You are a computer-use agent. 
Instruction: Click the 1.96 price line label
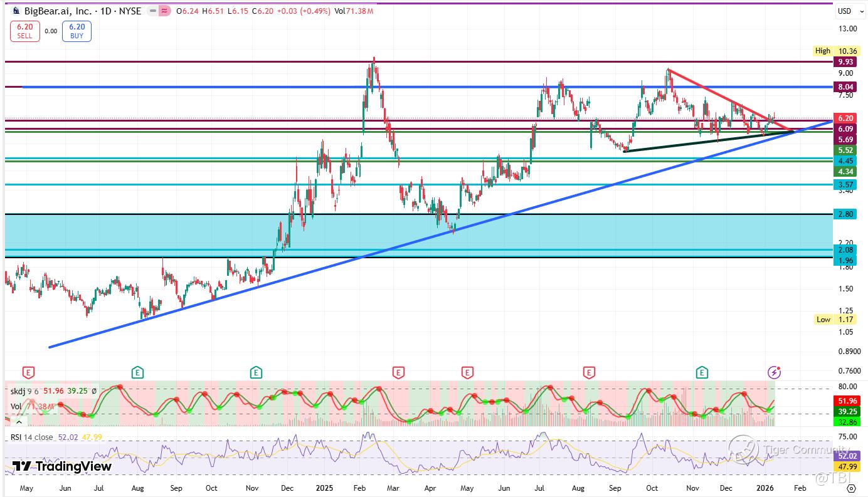pyautogui.click(x=845, y=261)
